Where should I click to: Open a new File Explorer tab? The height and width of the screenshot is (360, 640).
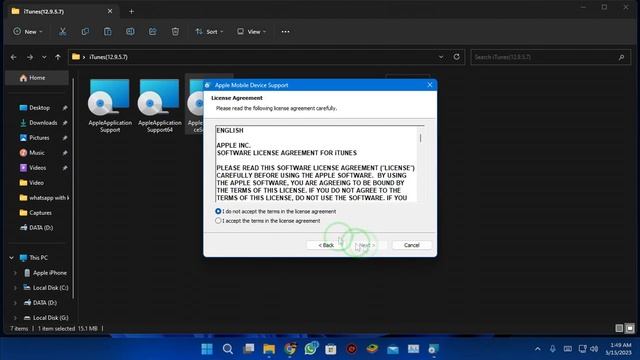131,11
